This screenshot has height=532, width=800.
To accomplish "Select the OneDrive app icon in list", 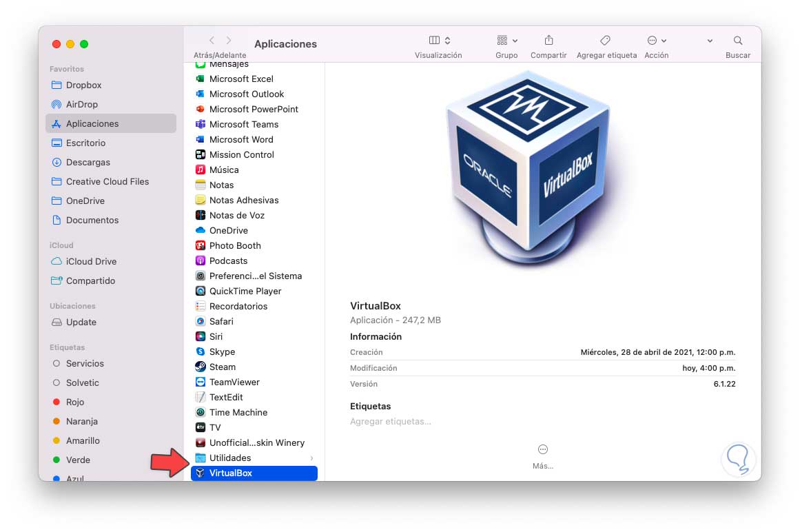I will (x=201, y=231).
